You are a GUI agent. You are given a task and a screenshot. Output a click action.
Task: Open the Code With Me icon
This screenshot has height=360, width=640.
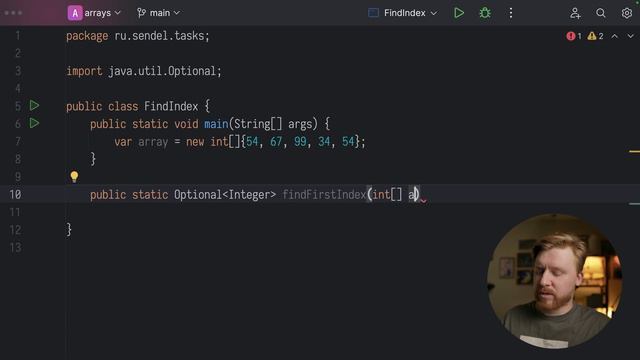(x=575, y=13)
